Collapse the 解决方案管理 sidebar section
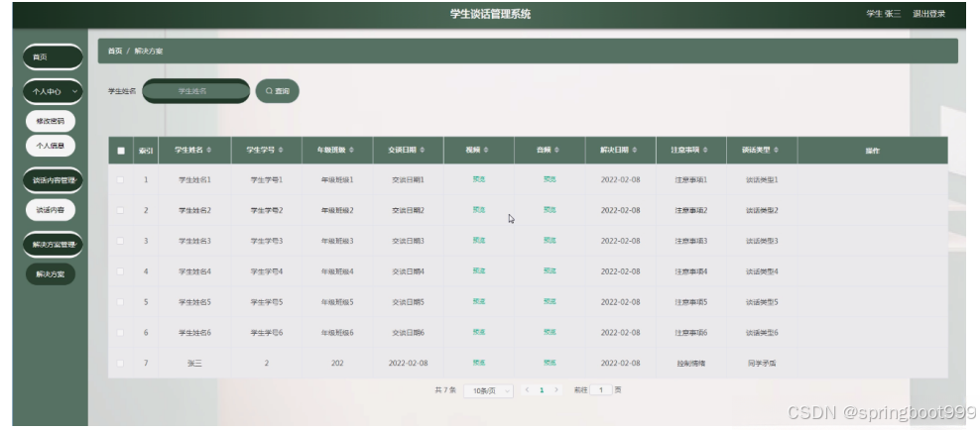This screenshot has height=430, width=980. click(x=54, y=244)
